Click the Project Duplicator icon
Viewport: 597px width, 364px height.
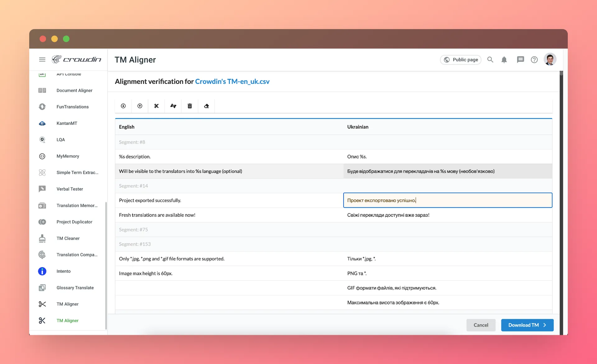point(42,222)
